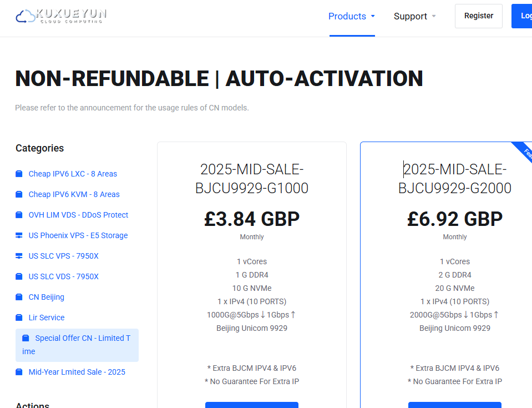Click the Cheap IPV6 LXC category icon
Image resolution: width=532 pixels, height=408 pixels.
click(x=19, y=174)
